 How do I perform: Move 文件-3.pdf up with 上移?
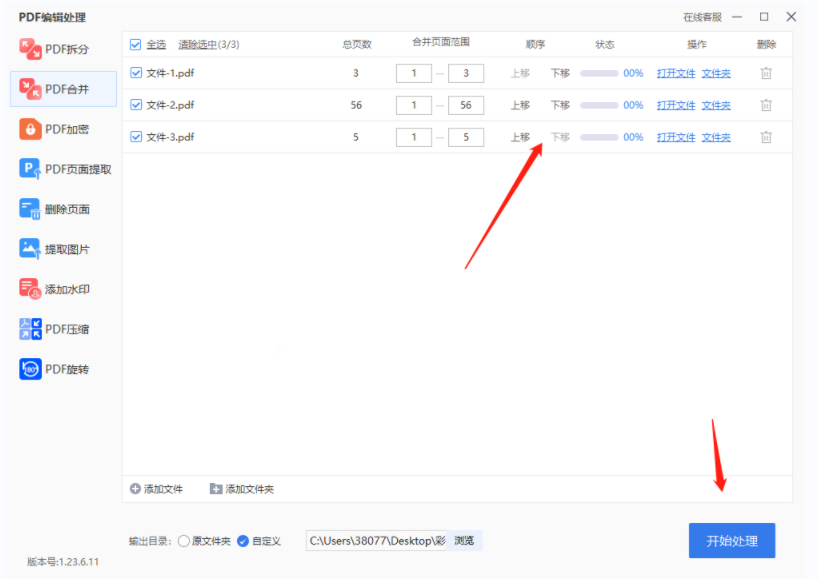click(x=520, y=137)
